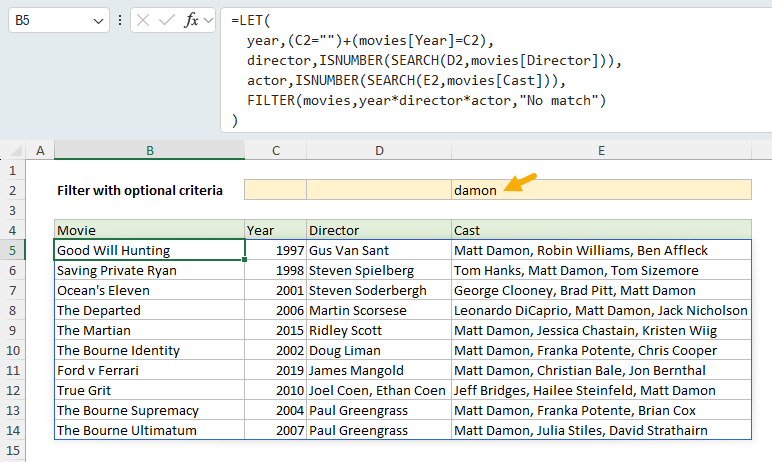Viewport: 772px width, 462px height.
Task: Select the 'The Bourne Supremacy' cell
Action: [x=149, y=410]
